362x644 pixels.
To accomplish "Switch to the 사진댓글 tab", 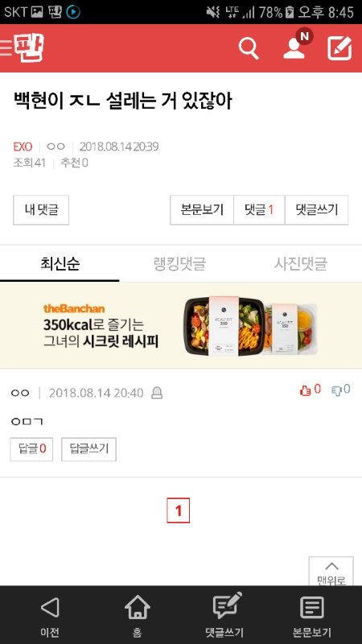I will click(301, 264).
